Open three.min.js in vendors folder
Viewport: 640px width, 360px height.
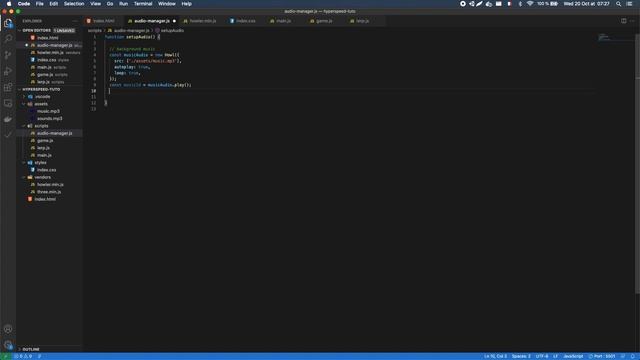tap(49, 192)
